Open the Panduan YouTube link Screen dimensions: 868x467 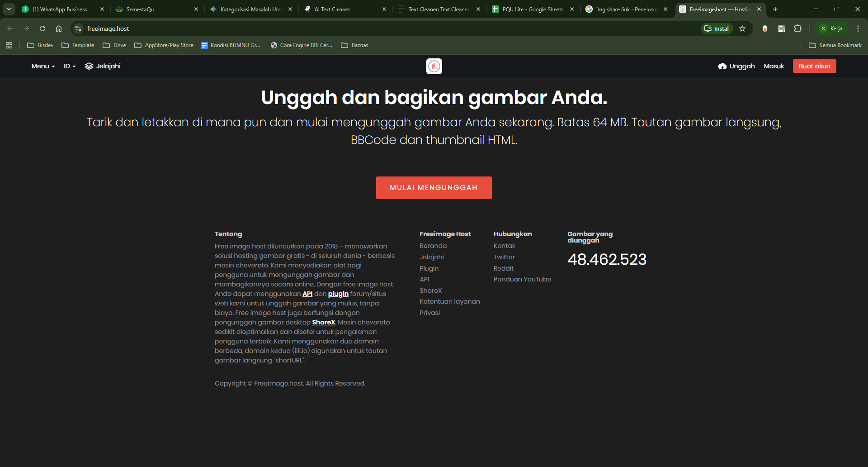point(522,279)
